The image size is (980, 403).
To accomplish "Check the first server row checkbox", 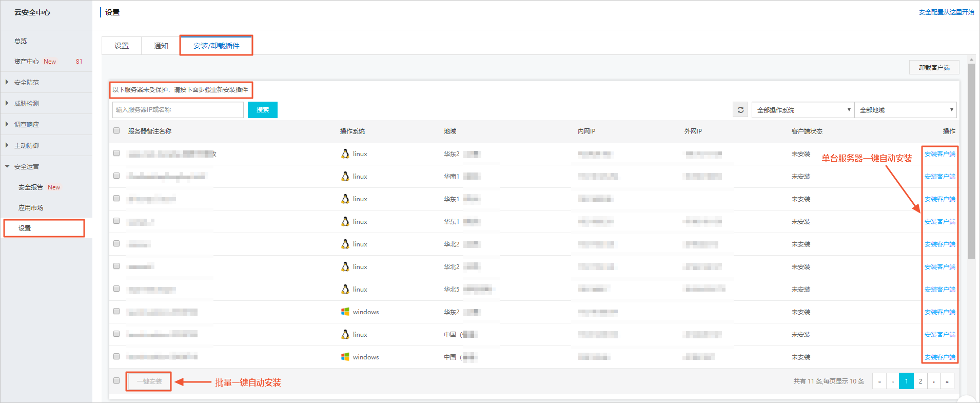I will point(116,153).
